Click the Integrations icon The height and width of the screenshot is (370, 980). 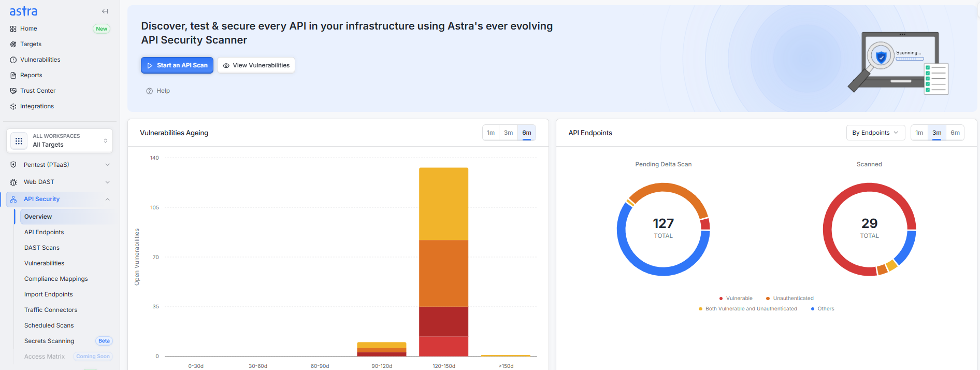pos(13,106)
